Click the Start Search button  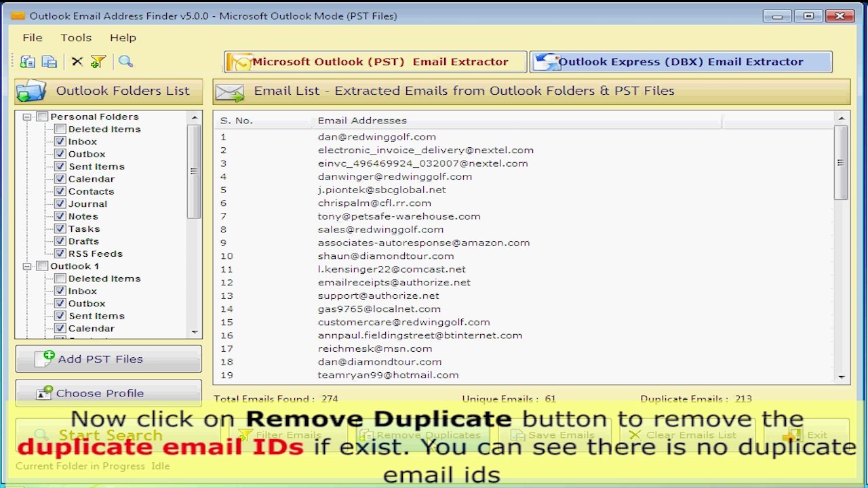pos(108,435)
